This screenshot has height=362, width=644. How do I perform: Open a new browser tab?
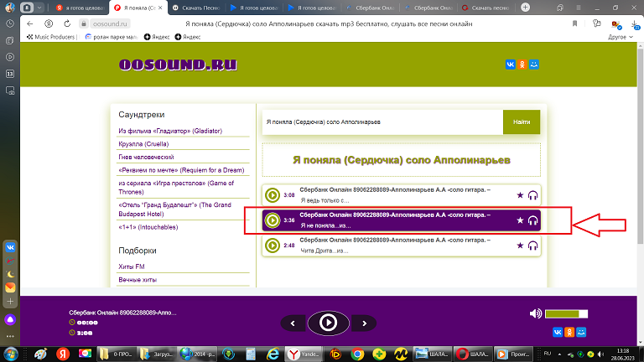pos(525,8)
